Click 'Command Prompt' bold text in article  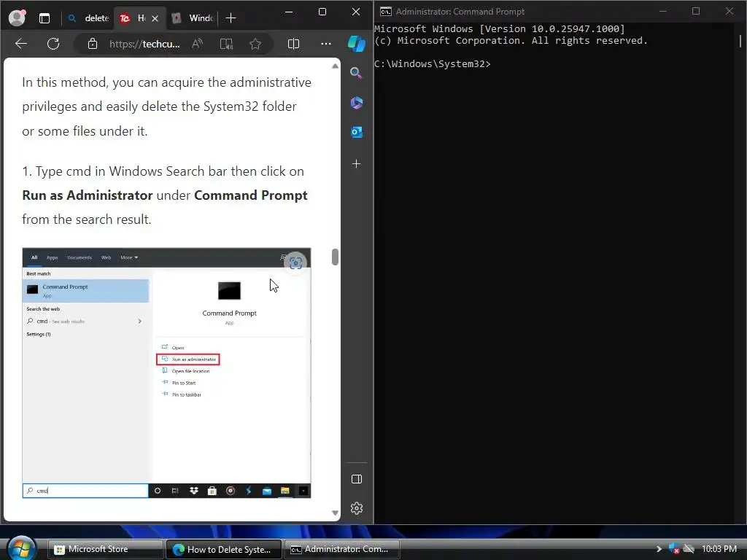click(x=251, y=195)
